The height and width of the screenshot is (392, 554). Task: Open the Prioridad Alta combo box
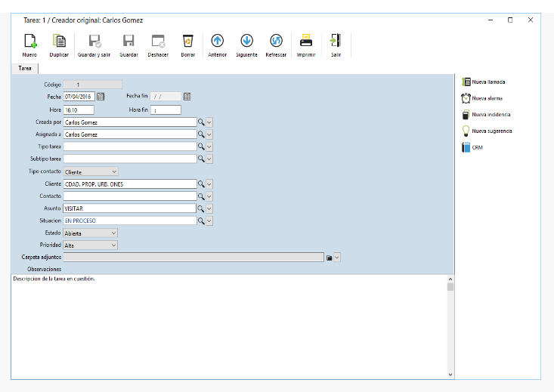coord(91,245)
